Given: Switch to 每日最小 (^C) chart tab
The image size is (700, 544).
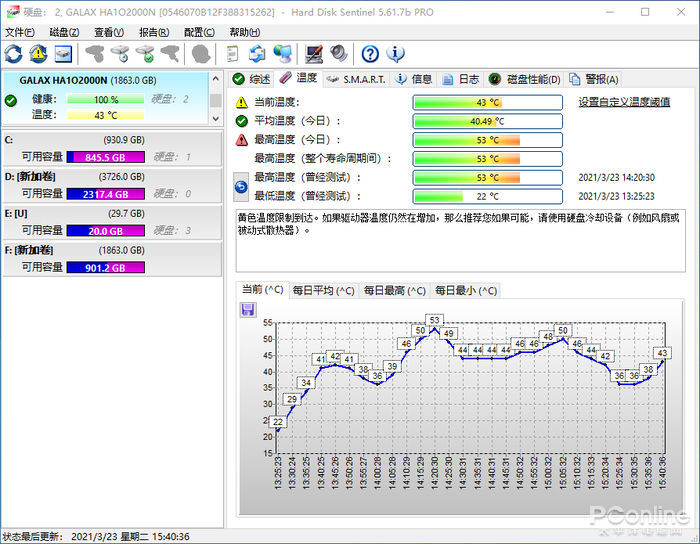Looking at the screenshot, I should click(466, 291).
